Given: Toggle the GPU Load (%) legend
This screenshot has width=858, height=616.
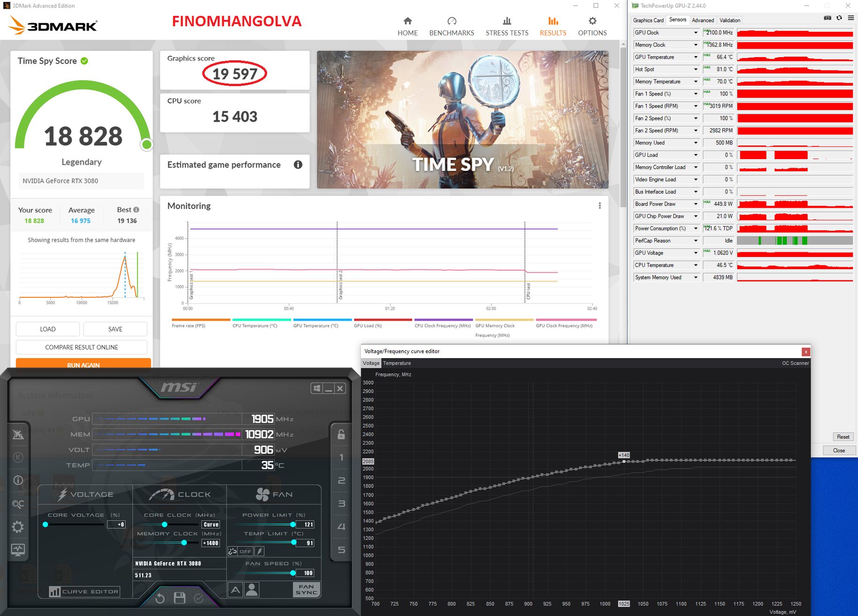Looking at the screenshot, I should pyautogui.click(x=383, y=323).
